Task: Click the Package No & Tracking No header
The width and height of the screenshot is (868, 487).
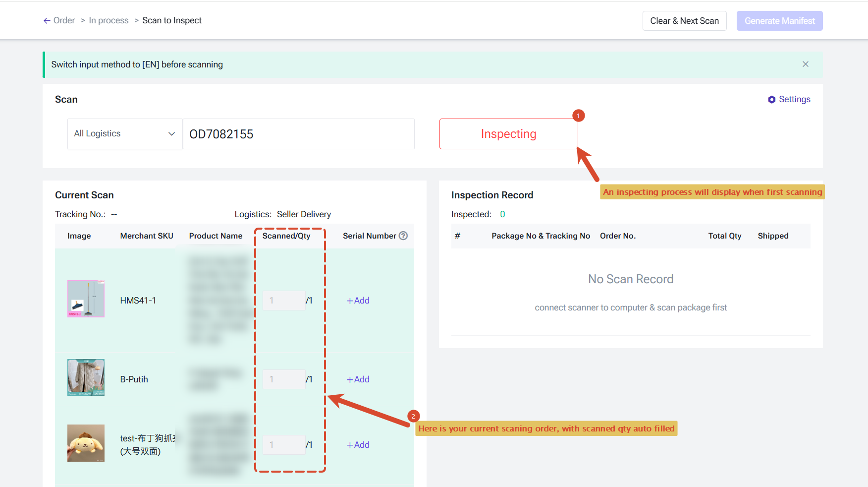Action: [x=541, y=236]
